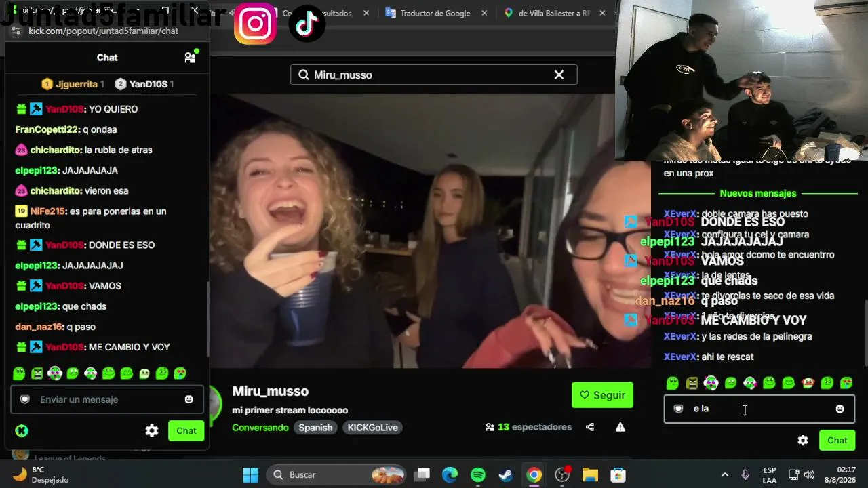
Task: Open network settings icon in system tray
Action: pyautogui.click(x=793, y=474)
